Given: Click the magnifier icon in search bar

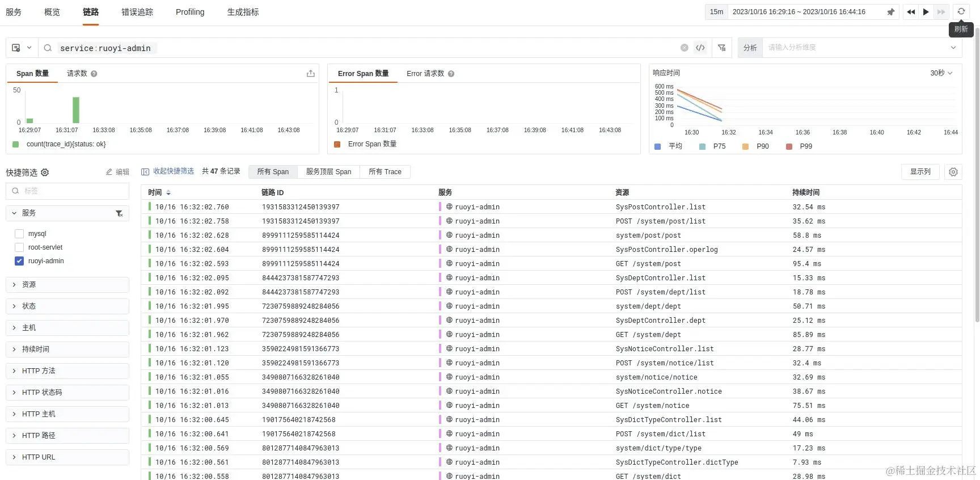Looking at the screenshot, I should [48, 48].
